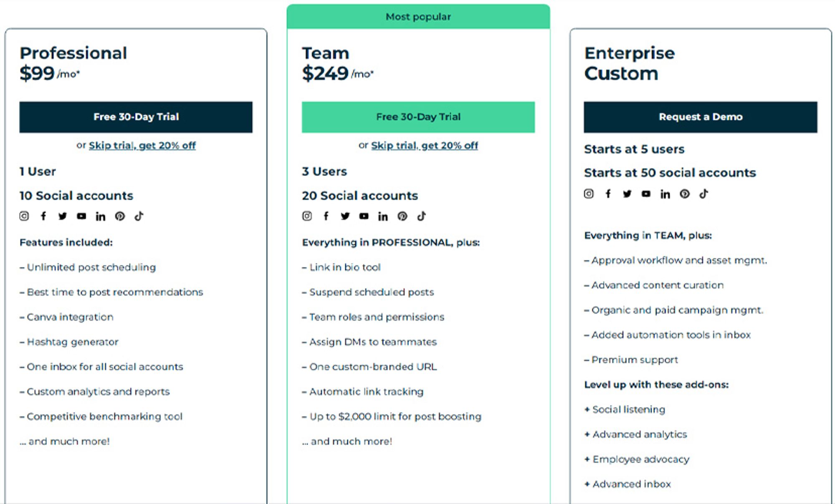Click LinkedIn icon in Enterprise plan

(x=665, y=194)
